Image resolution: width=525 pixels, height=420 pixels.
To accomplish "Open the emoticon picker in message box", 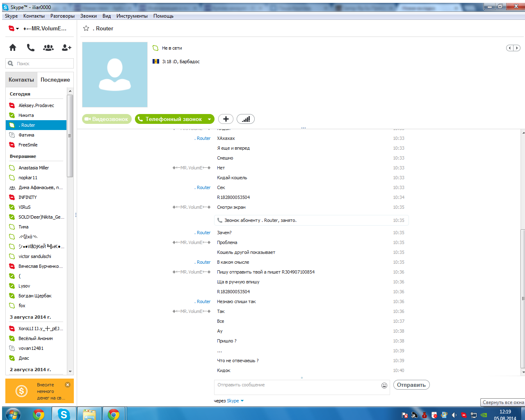I will point(384,386).
